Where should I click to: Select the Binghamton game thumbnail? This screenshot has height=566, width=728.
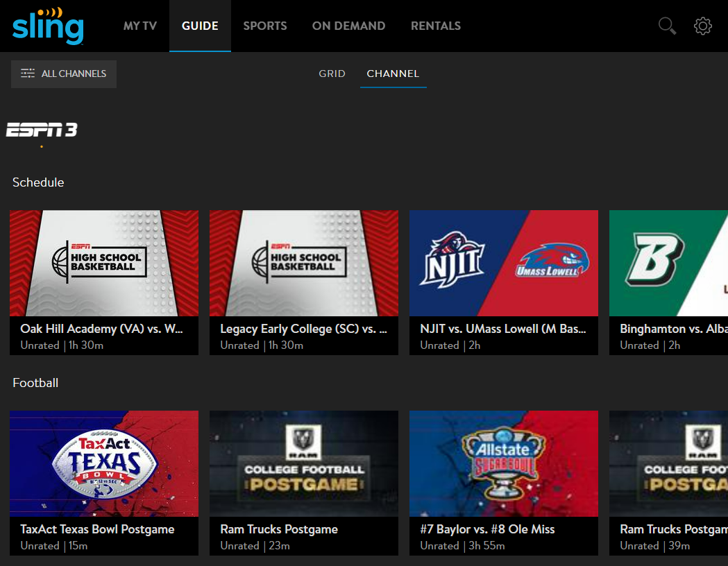(x=668, y=264)
